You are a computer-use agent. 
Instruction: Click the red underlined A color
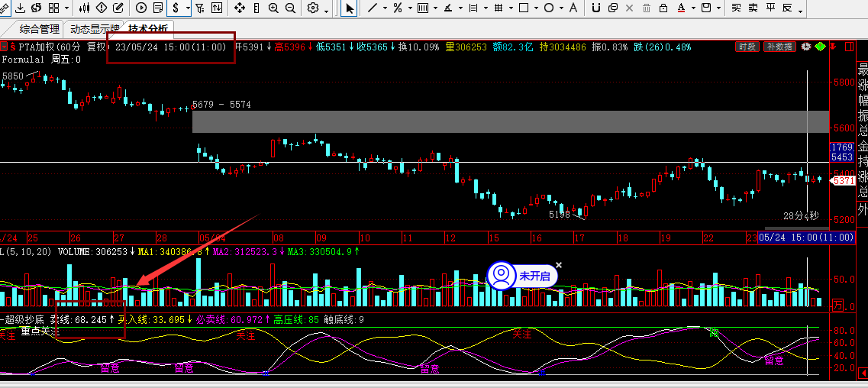click(680, 8)
